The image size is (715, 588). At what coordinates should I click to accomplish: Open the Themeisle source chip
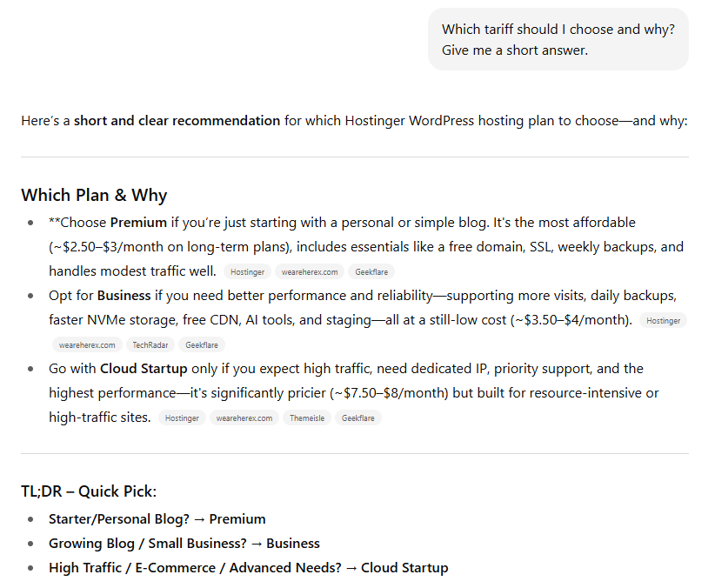[306, 418]
